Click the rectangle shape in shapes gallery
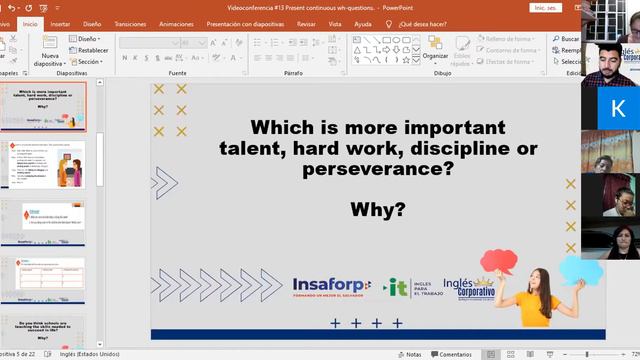This screenshot has width=640, height=360. 387,40
